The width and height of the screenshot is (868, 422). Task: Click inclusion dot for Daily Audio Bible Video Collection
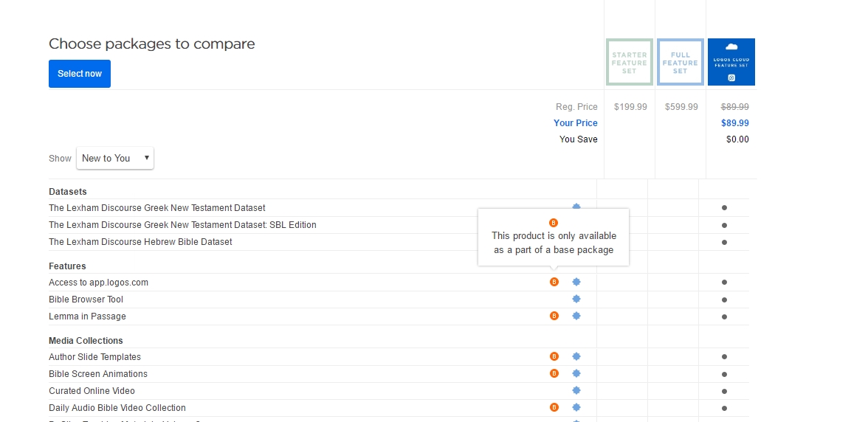tap(724, 408)
